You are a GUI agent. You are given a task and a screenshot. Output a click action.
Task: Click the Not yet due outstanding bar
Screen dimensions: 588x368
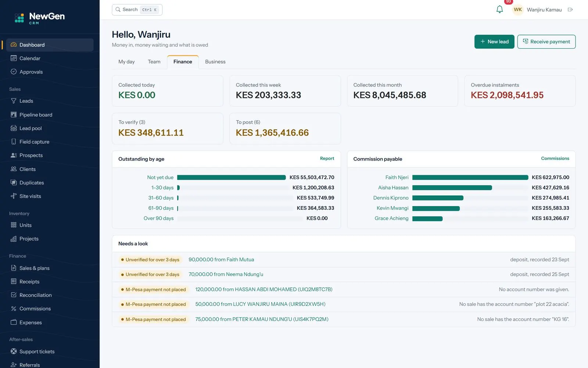232,177
